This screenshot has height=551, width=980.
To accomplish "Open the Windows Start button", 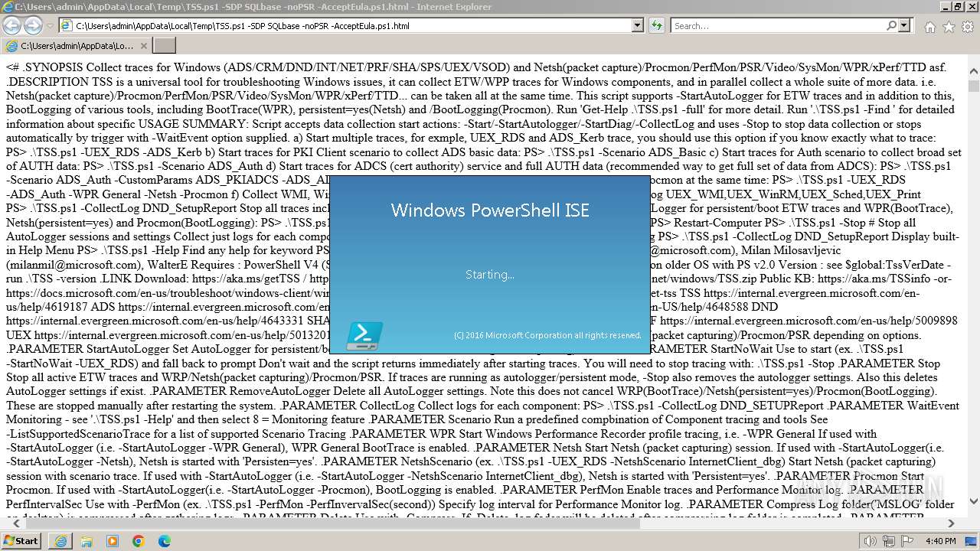I will pyautogui.click(x=21, y=540).
